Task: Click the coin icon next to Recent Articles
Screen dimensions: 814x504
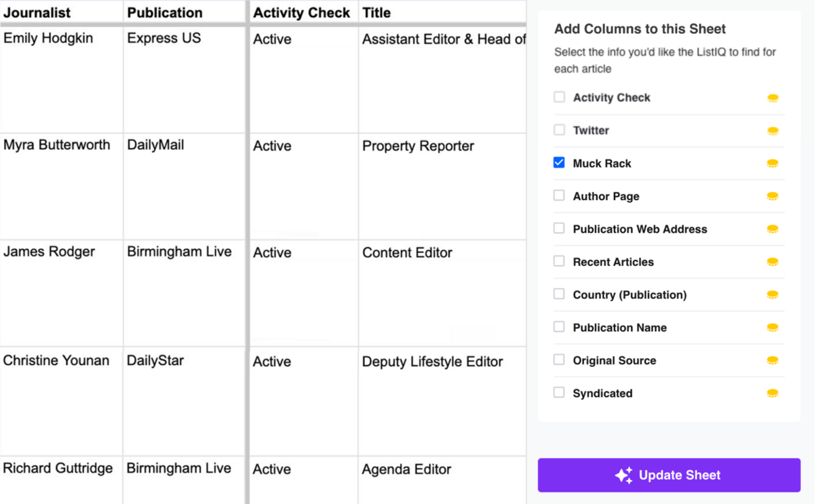Action: pos(772,262)
